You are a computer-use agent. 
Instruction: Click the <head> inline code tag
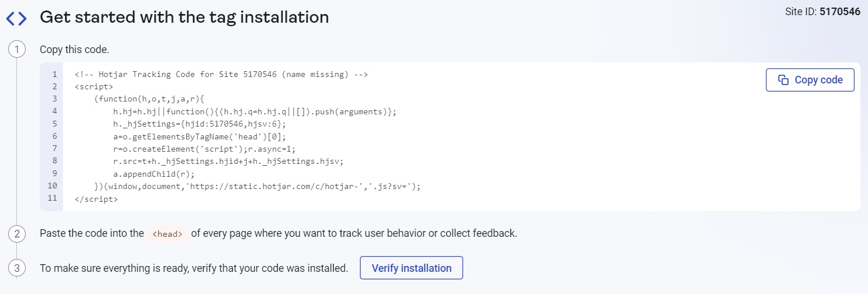(167, 234)
